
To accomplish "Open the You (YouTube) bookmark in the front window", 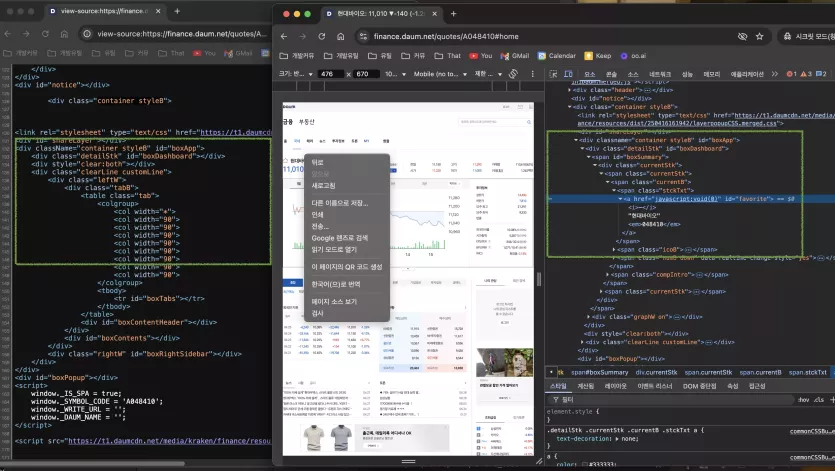I will click(x=480, y=55).
